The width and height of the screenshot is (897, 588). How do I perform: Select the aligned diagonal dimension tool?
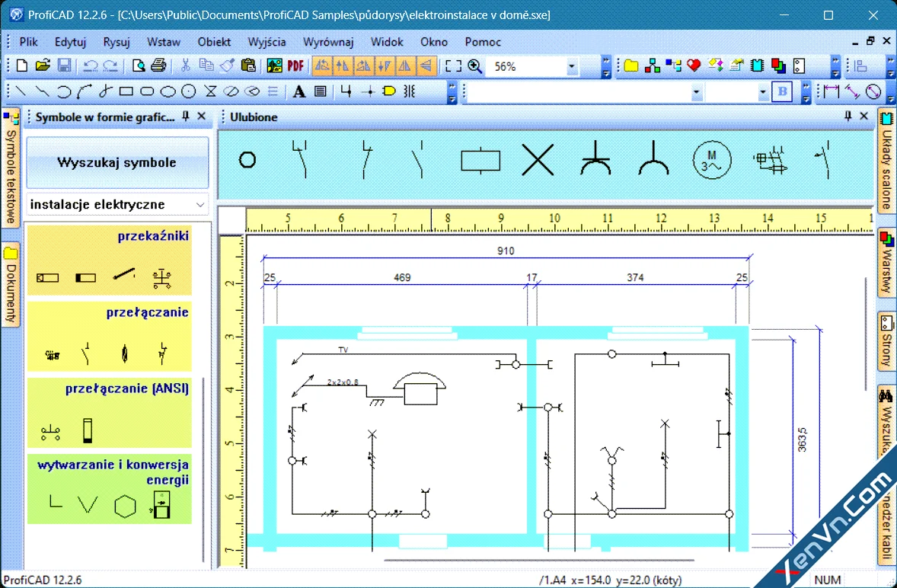click(x=852, y=91)
